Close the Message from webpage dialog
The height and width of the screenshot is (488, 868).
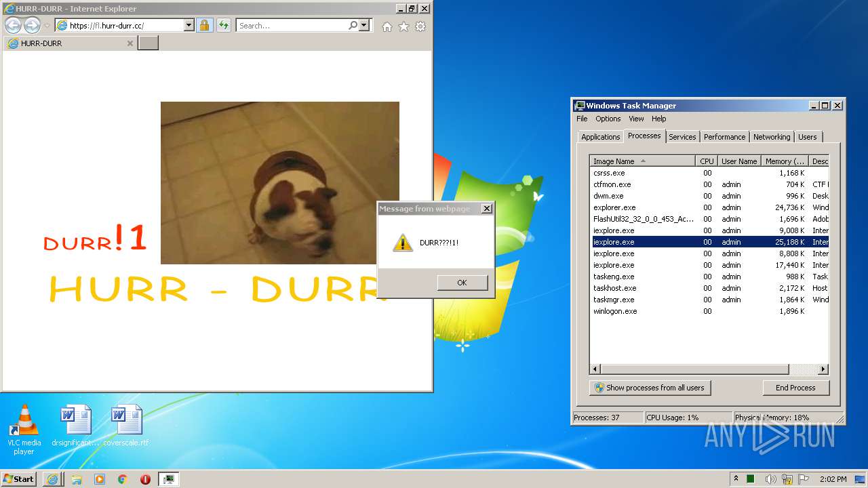click(486, 209)
